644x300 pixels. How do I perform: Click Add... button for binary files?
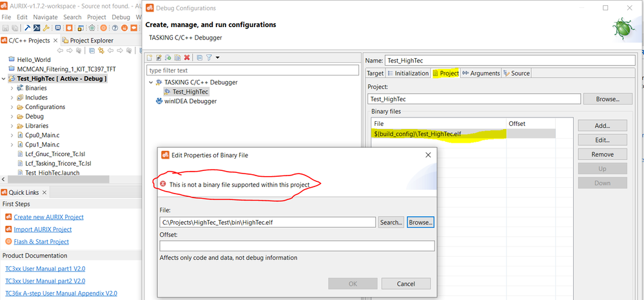pos(602,126)
